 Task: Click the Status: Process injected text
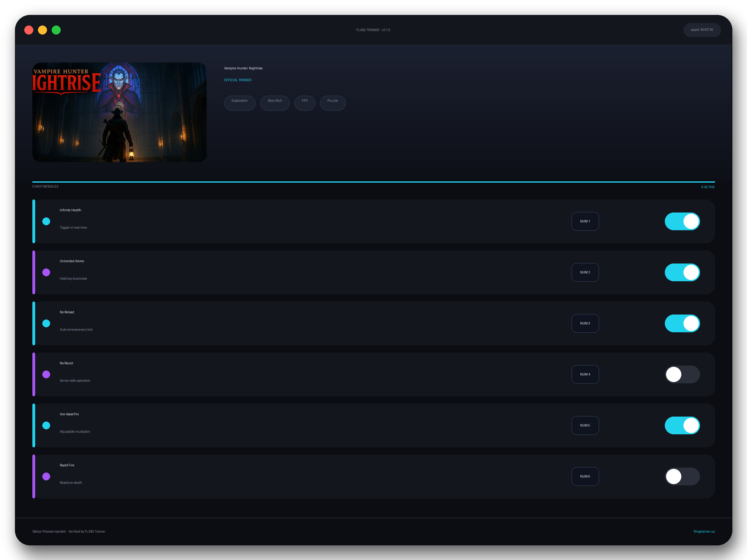coord(49,531)
